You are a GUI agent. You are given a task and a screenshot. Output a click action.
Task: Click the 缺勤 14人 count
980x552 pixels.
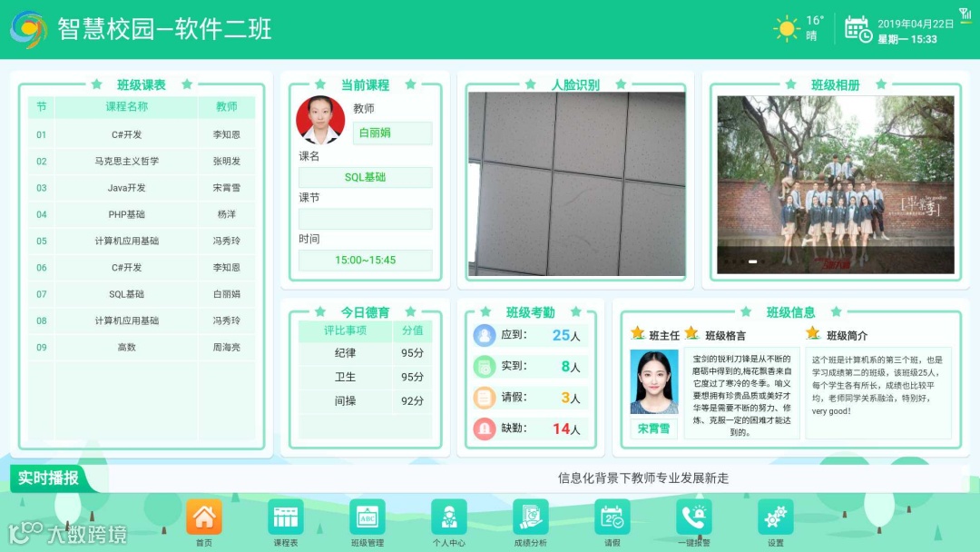pyautogui.click(x=566, y=429)
